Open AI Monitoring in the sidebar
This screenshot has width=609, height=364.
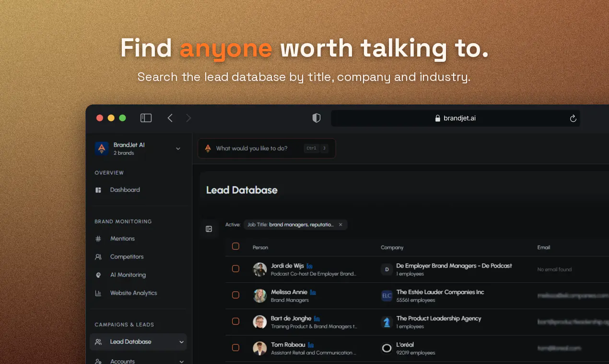[x=128, y=275]
